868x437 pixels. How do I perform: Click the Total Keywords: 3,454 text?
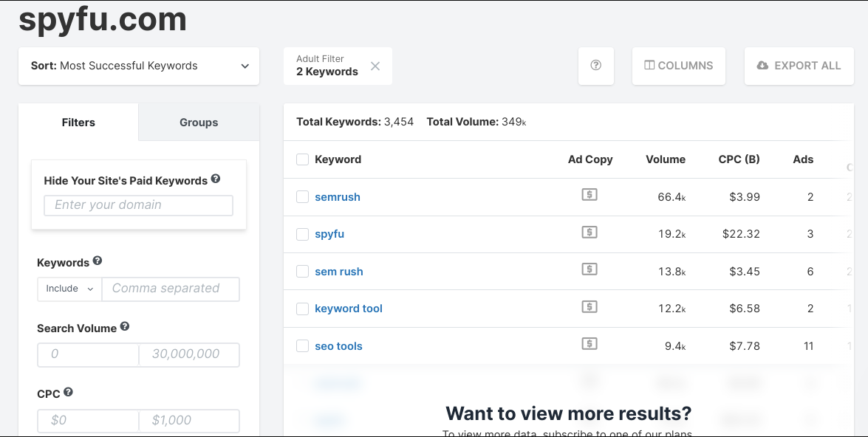pos(355,122)
